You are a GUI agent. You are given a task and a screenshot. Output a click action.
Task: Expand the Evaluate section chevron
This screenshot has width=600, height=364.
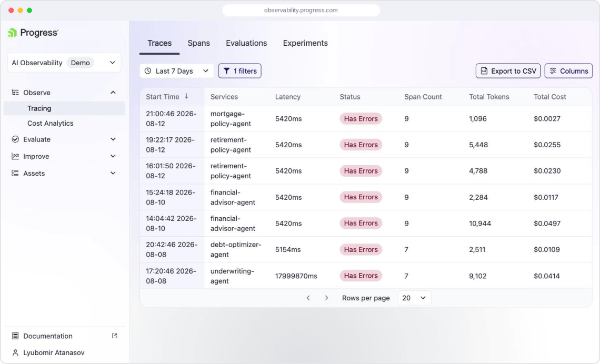coord(113,139)
